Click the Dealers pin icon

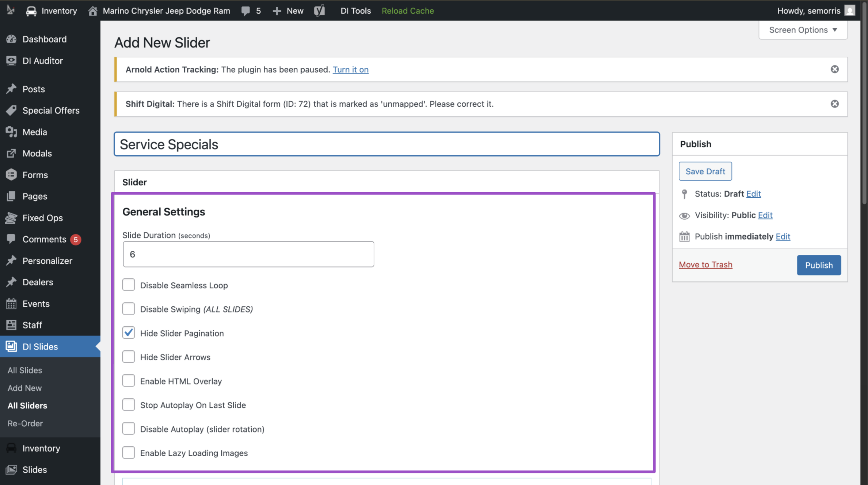[11, 282]
